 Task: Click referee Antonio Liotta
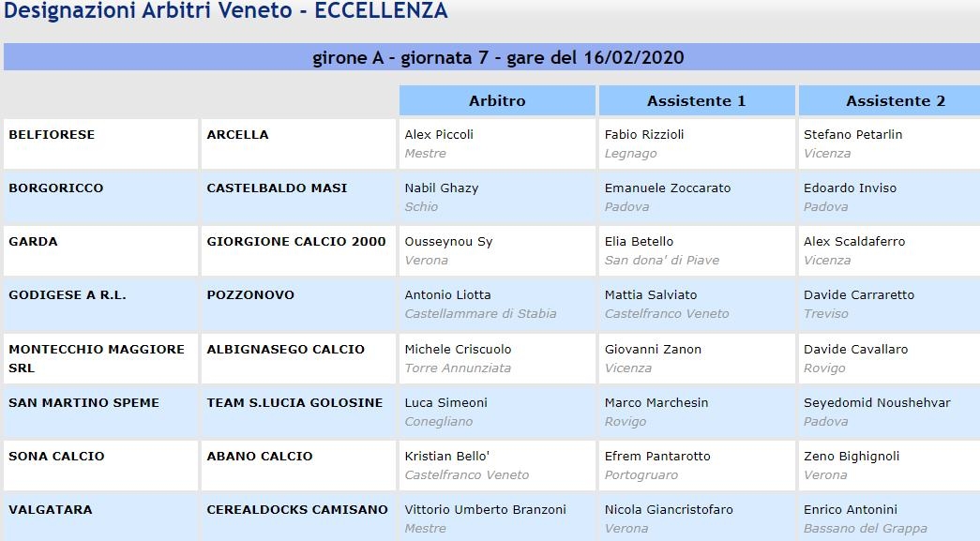click(447, 294)
